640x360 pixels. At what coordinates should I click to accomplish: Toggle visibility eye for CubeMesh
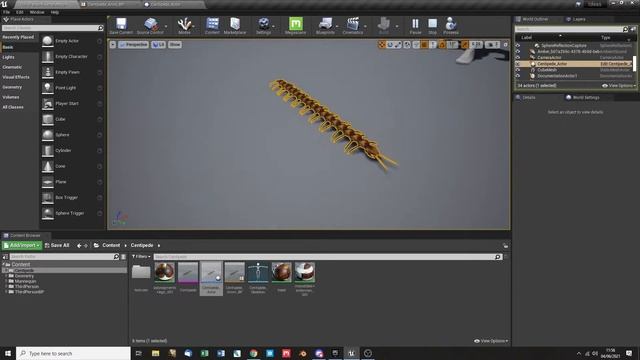point(518,70)
